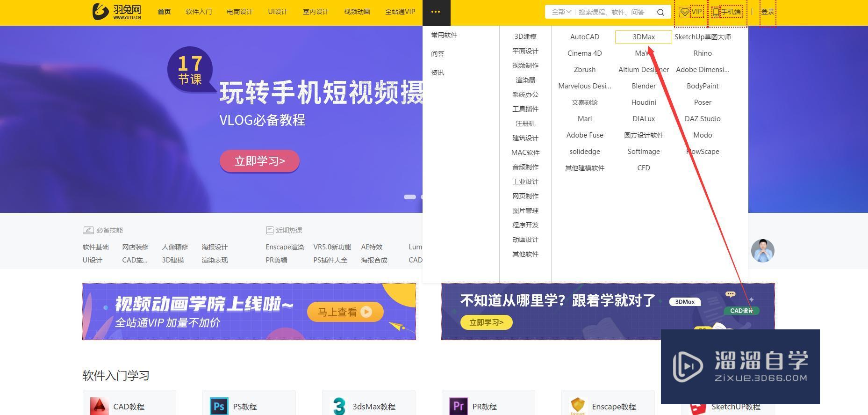Open 软件入门 navigation item
Viewport: 868px width, 415px height.
coord(199,12)
